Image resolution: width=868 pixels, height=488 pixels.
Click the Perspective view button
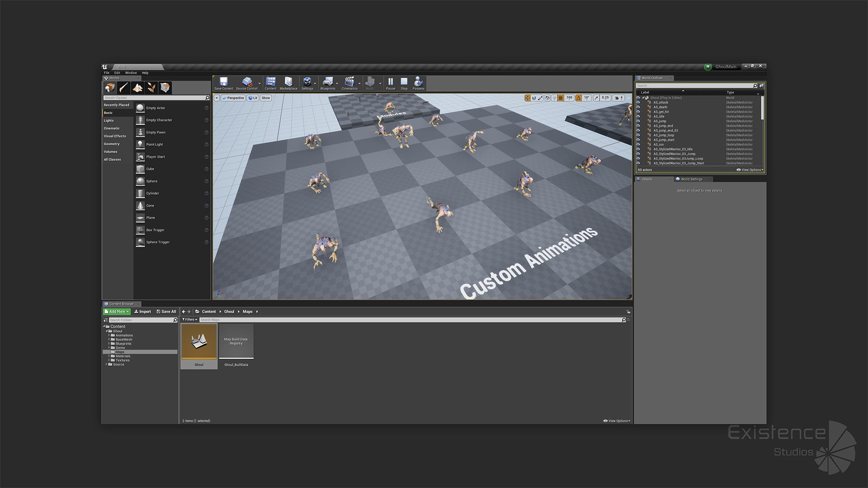click(233, 98)
